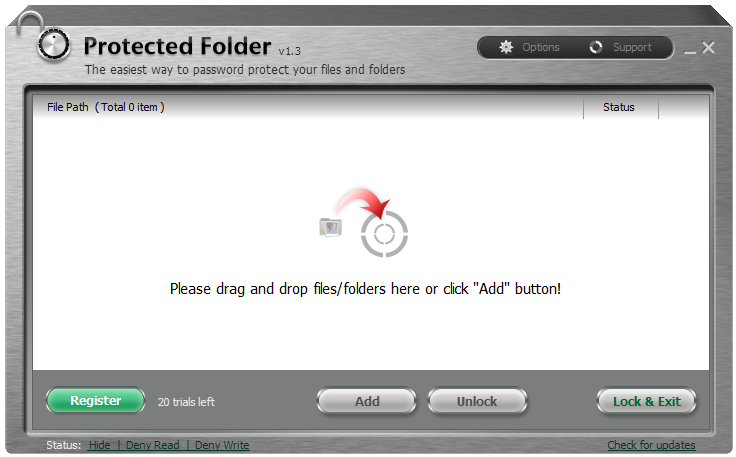Viewport: 736px width, 457px height.
Task: Click the drop target crosshair icon
Action: pos(384,234)
